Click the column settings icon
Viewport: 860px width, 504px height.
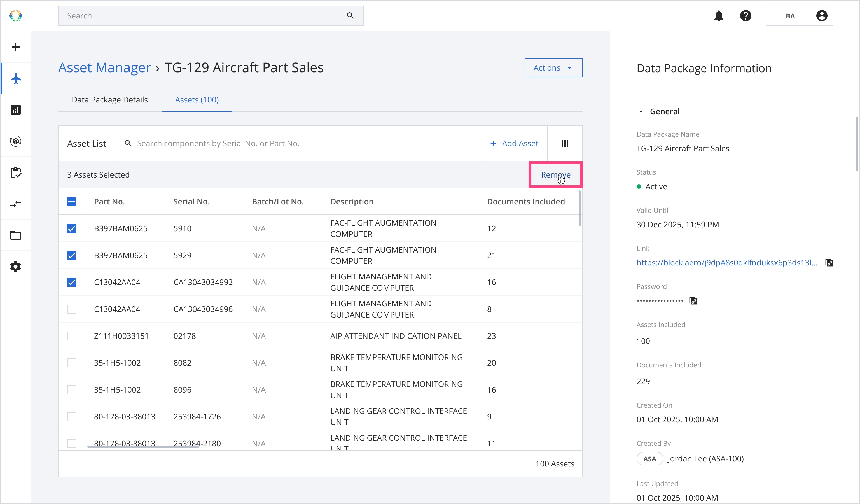(565, 143)
